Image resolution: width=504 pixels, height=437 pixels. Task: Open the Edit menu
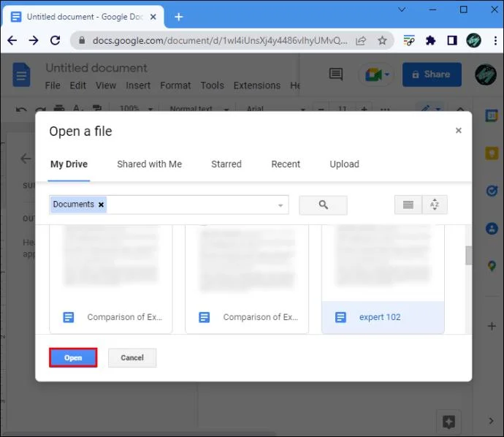click(77, 85)
